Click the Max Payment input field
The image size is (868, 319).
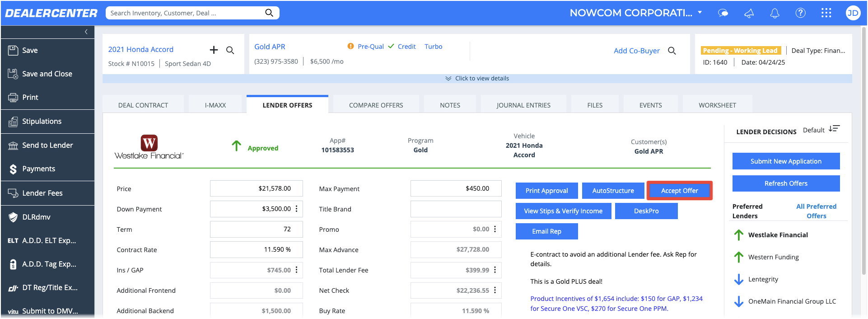456,188
